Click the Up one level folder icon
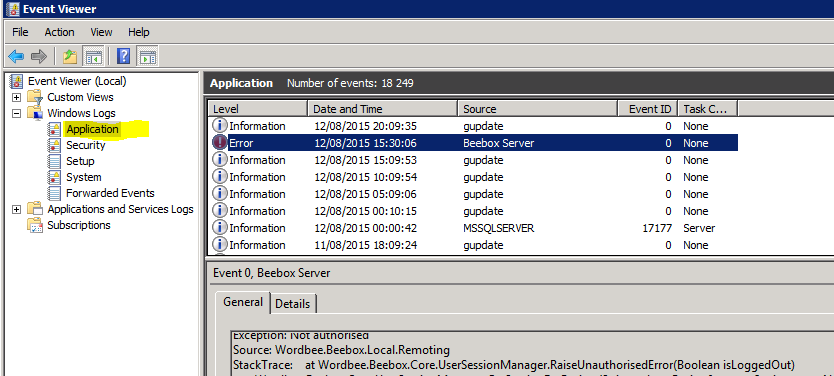 pos(70,56)
